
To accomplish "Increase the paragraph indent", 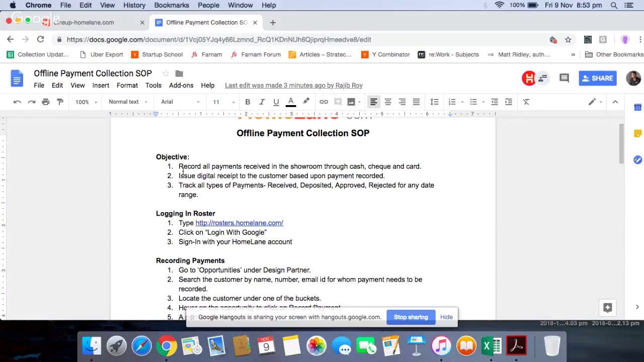I will [x=509, y=102].
